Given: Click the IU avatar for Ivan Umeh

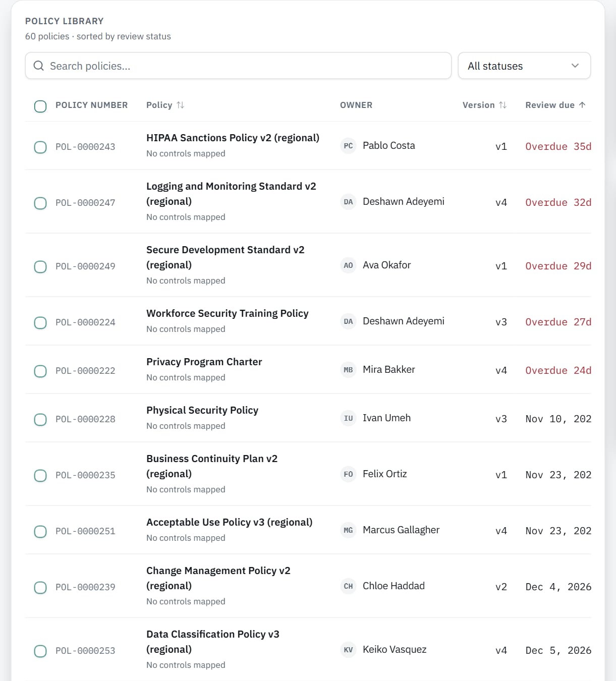Looking at the screenshot, I should pyautogui.click(x=348, y=418).
